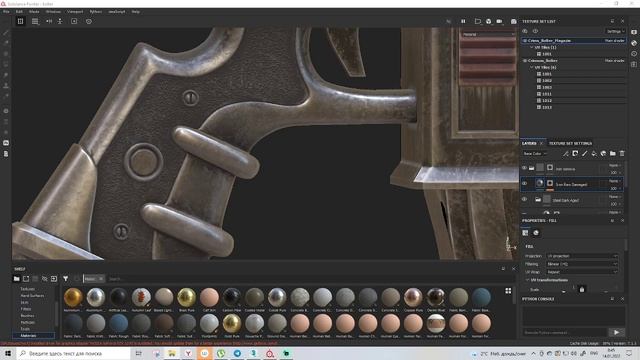This screenshot has height=360, width=640.
Task: Open shader settings globe icon on right sidebar
Action: [x=634, y=42]
